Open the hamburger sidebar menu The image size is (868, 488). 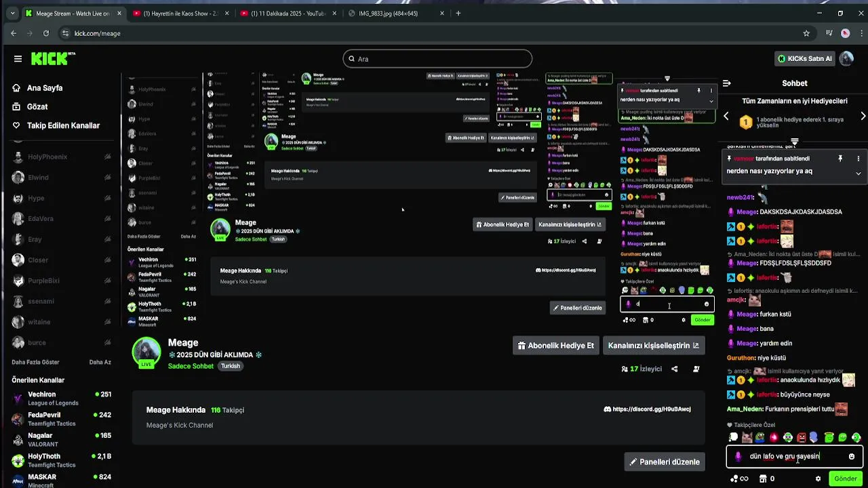point(18,59)
